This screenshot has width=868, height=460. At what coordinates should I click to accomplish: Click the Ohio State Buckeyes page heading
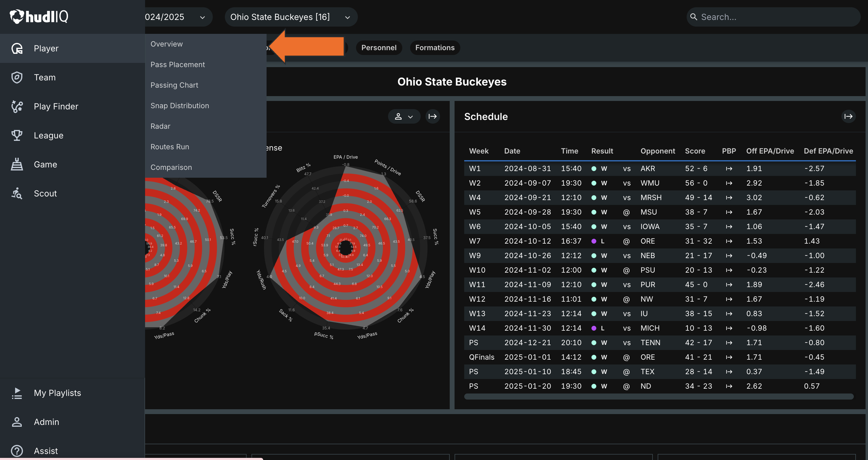pos(452,82)
